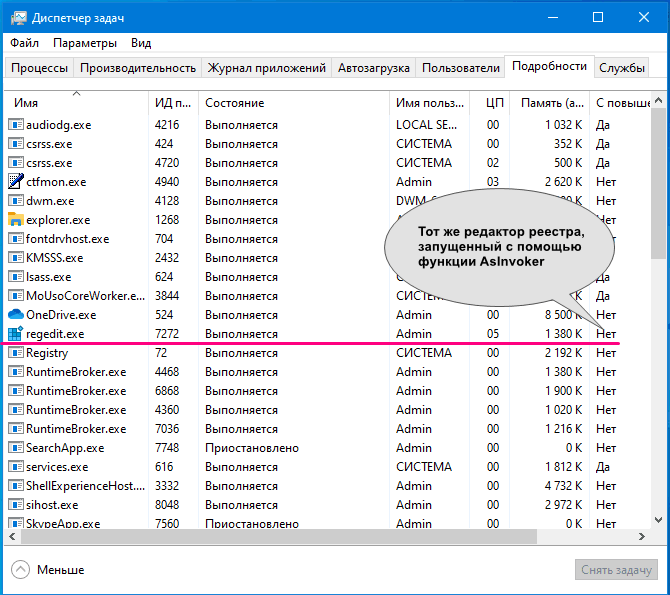Screen dimensions: 670x595
Task: Switch to the Производительность tab
Action: click(138, 68)
